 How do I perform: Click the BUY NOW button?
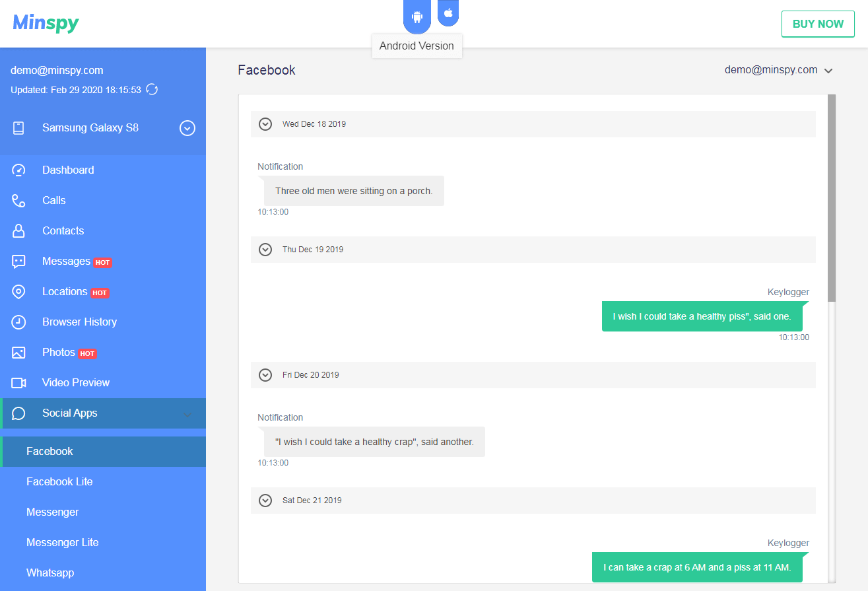(x=818, y=24)
